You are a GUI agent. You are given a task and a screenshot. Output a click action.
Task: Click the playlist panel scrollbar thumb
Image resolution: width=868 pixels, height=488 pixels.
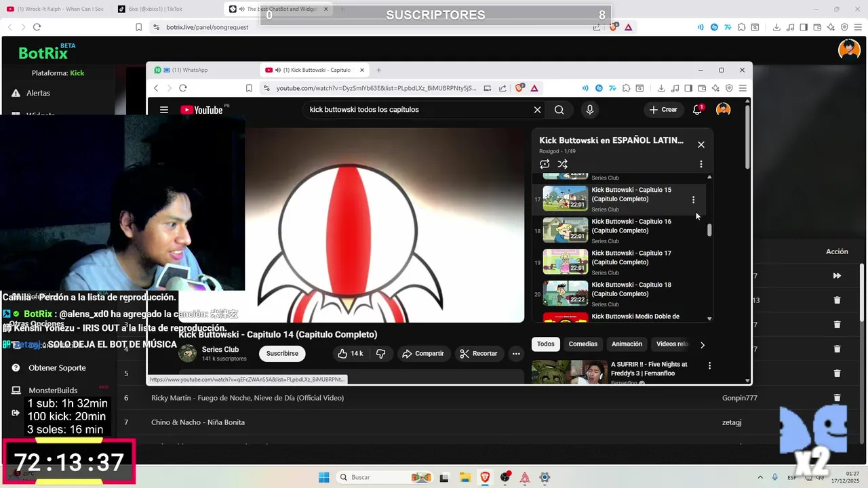pos(710,230)
